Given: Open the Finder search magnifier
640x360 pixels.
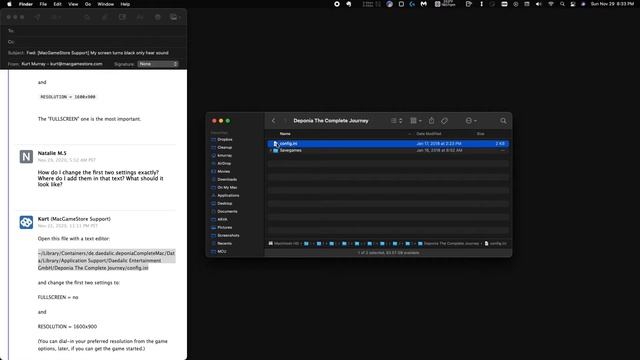Looking at the screenshot, I should [503, 121].
